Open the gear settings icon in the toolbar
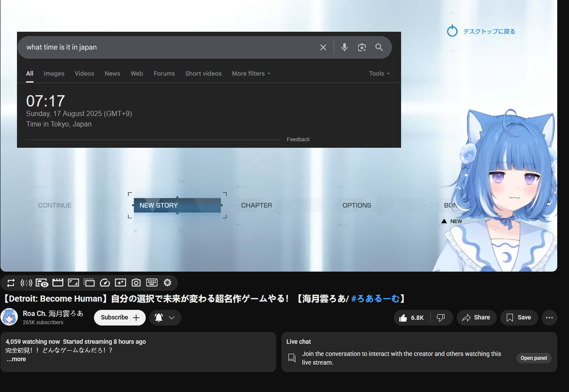 [x=167, y=283]
